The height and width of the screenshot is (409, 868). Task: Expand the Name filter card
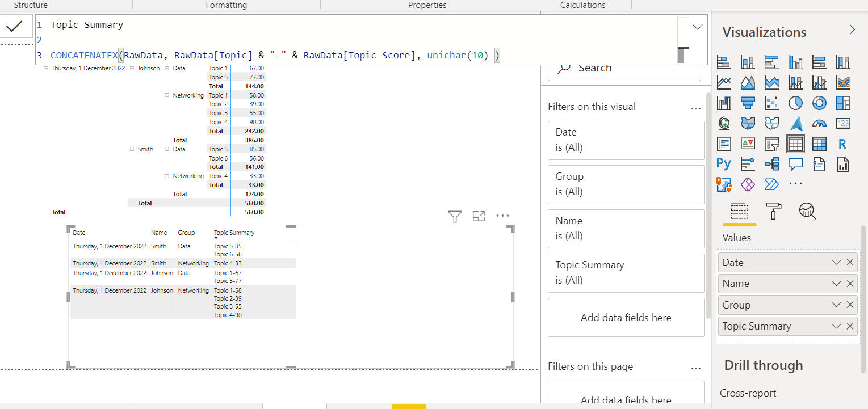tap(626, 228)
